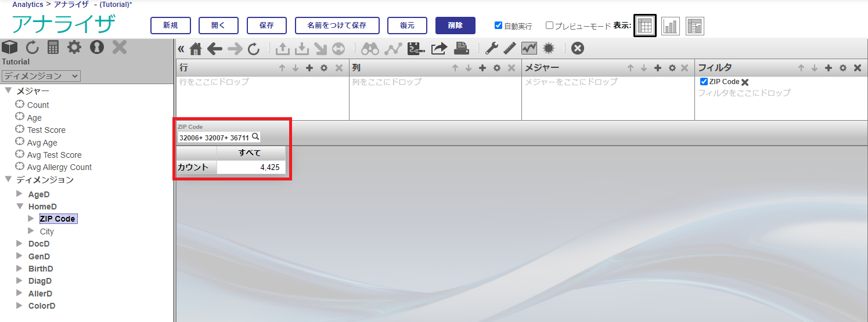Switch to the bar chart display view

click(x=670, y=26)
